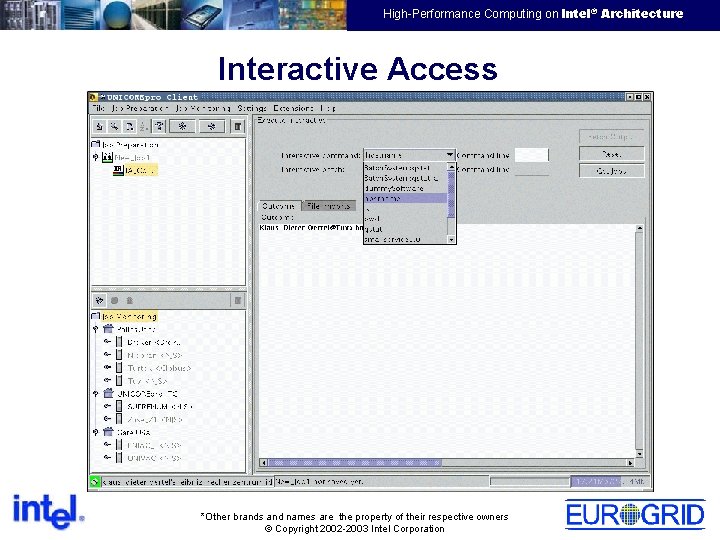The image size is (720, 540).
Task: Click the outcome area's scroll-right arrow
Action: (x=630, y=462)
